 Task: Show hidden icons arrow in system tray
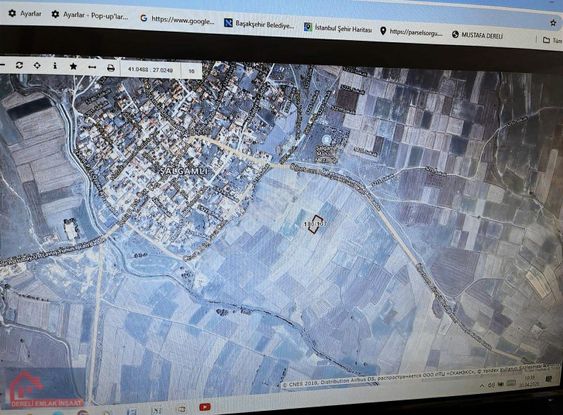pos(482,385)
